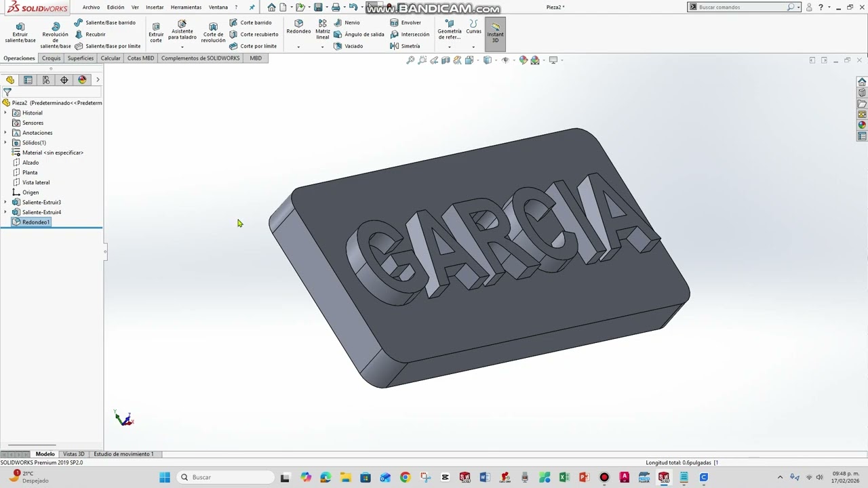The height and width of the screenshot is (488, 868).
Task: Open the Appearances task pane icon
Action: pyautogui.click(x=862, y=125)
